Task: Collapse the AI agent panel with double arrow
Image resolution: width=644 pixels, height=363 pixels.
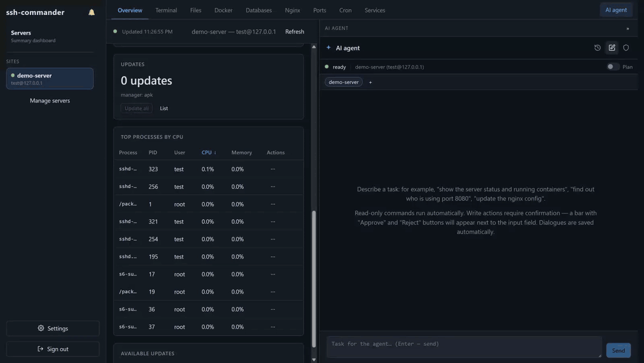Action: click(627, 29)
